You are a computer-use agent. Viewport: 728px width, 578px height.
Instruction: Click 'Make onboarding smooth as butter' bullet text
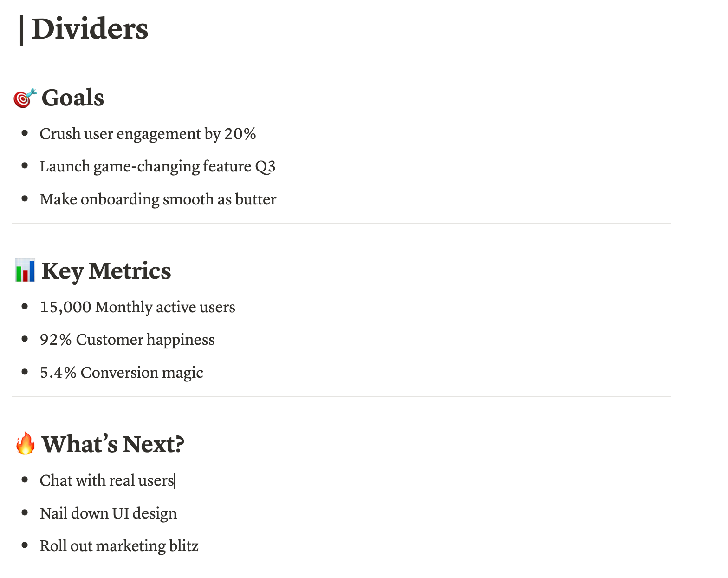click(x=158, y=199)
